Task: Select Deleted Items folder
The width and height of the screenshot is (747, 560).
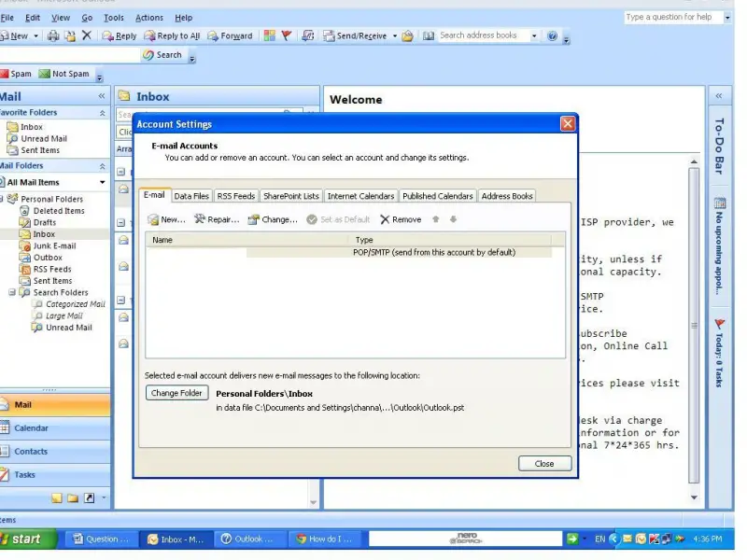Action: (x=59, y=211)
